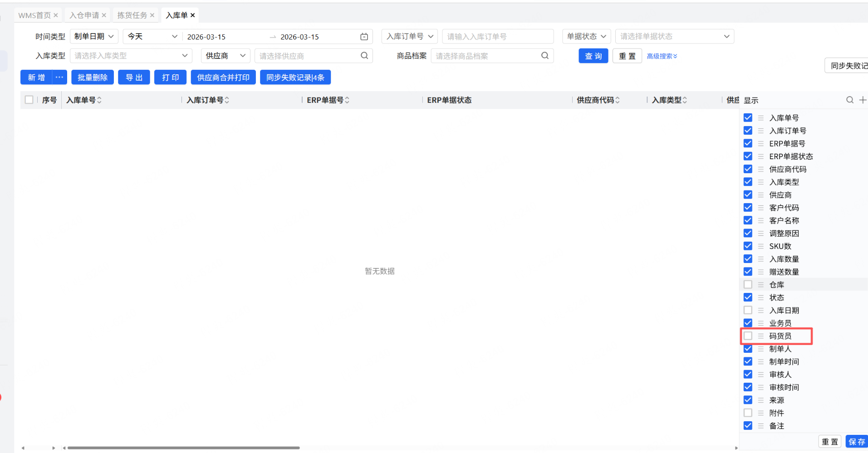Click the search icon in 显示 panel
The image size is (868, 453).
[850, 100]
